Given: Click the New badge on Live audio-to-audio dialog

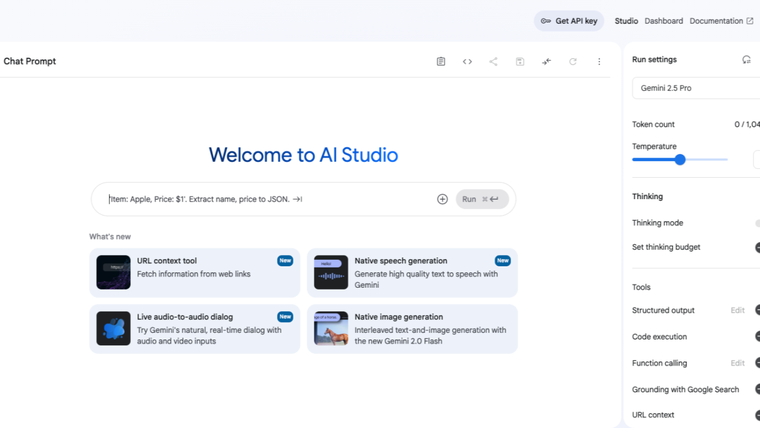Looking at the screenshot, I should click(285, 317).
